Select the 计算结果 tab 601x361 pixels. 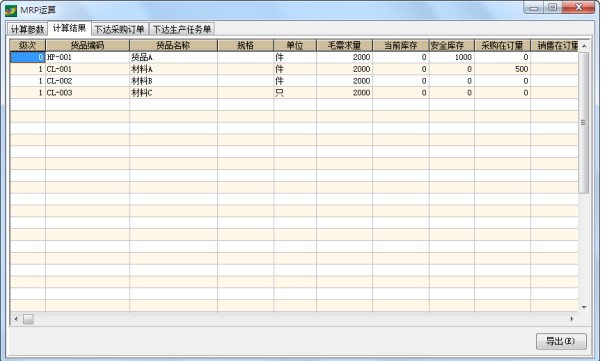pyautogui.click(x=69, y=28)
